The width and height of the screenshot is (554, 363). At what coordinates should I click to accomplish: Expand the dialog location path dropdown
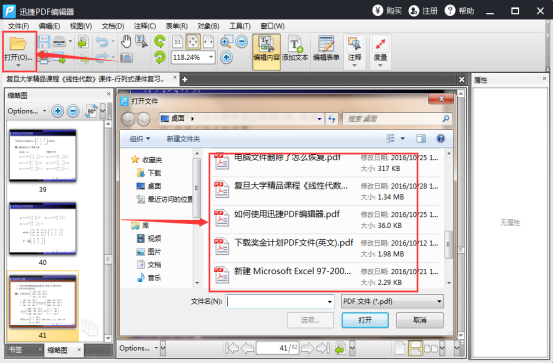pos(319,119)
